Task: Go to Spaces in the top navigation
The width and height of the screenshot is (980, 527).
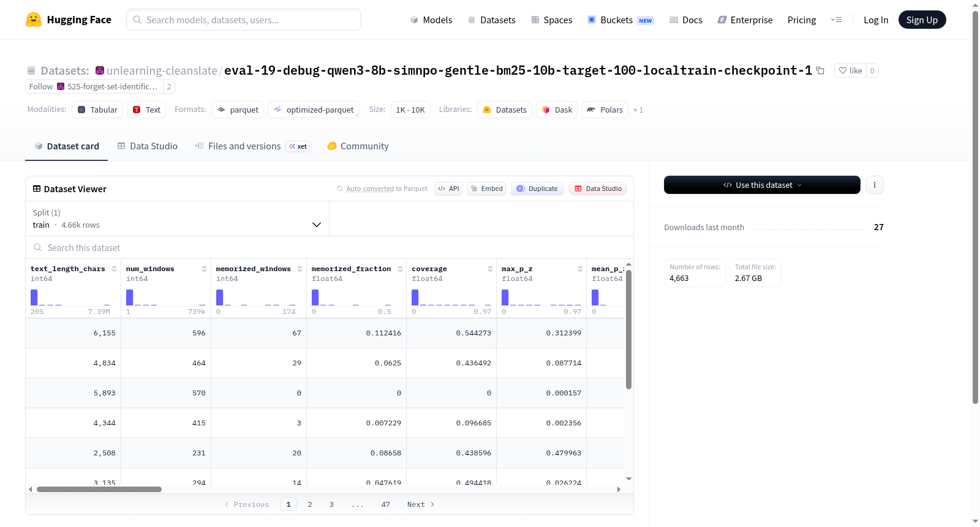Action: point(551,20)
